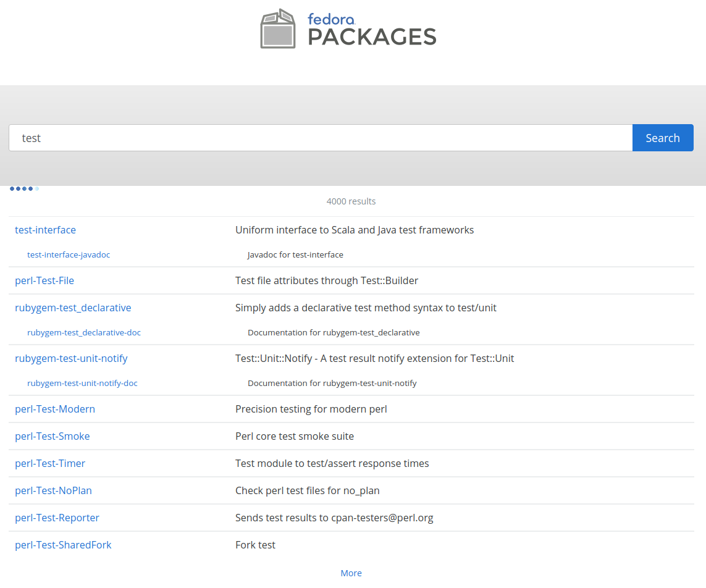Viewport: 706px width, 588px height.
Task: Open the test-interface-javadoc subpackage
Action: click(x=69, y=255)
